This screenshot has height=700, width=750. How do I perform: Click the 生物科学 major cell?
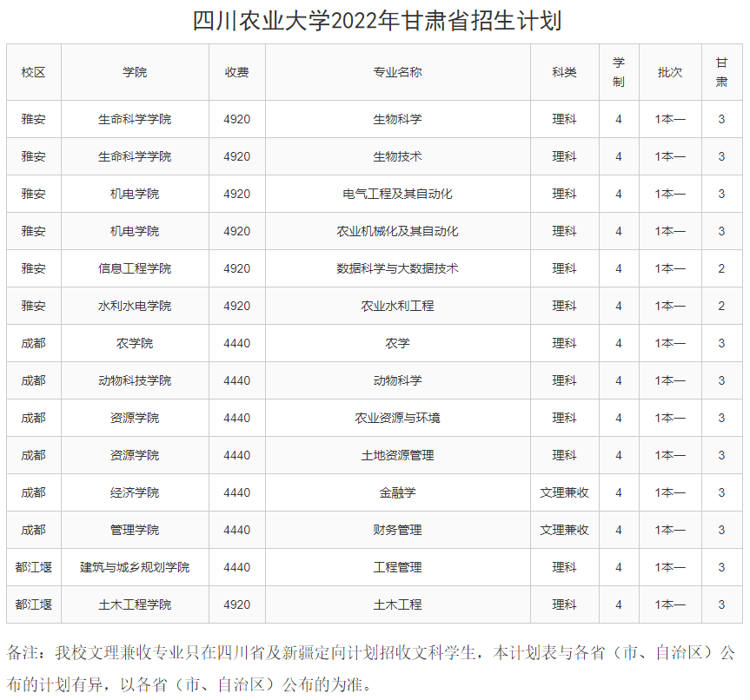click(397, 119)
